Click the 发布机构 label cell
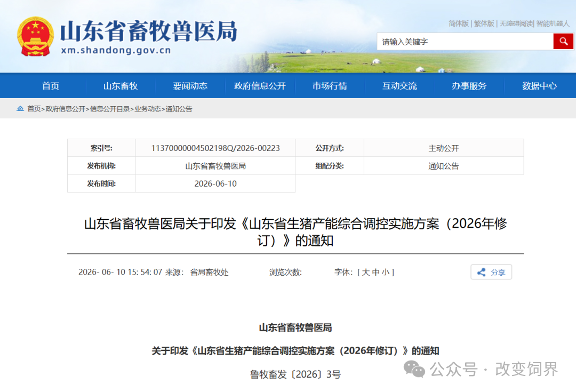Screen dimensions: 576x392 [101, 166]
